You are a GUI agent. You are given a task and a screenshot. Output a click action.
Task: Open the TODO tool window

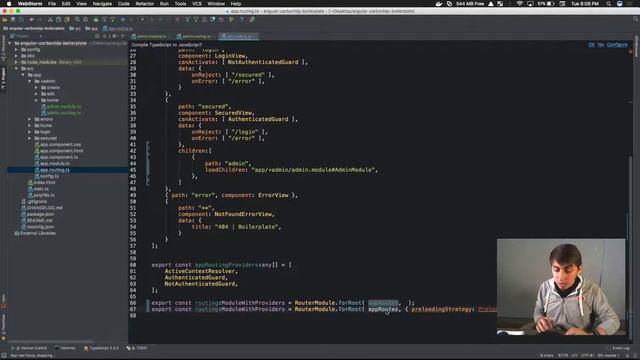pyautogui.click(x=137, y=348)
